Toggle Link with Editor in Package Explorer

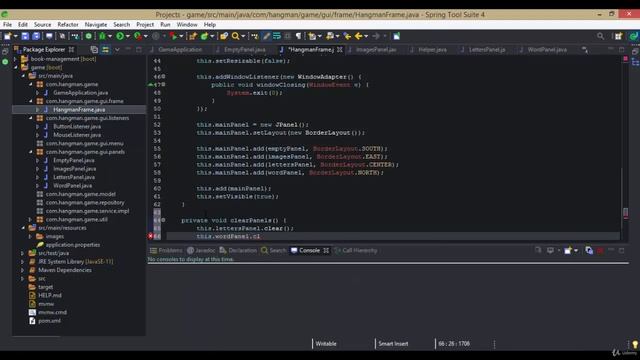[x=105, y=50]
